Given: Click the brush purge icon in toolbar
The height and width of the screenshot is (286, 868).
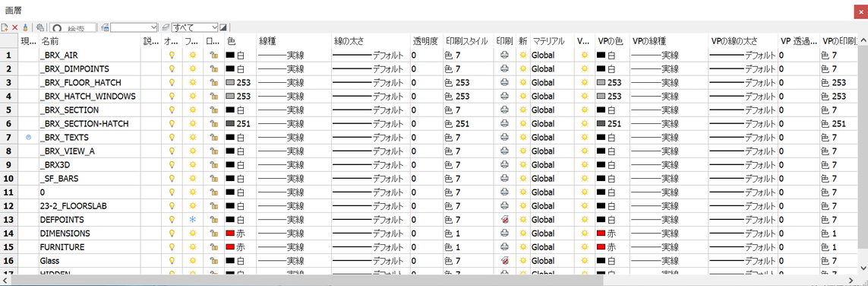Looking at the screenshot, I should (x=25, y=27).
